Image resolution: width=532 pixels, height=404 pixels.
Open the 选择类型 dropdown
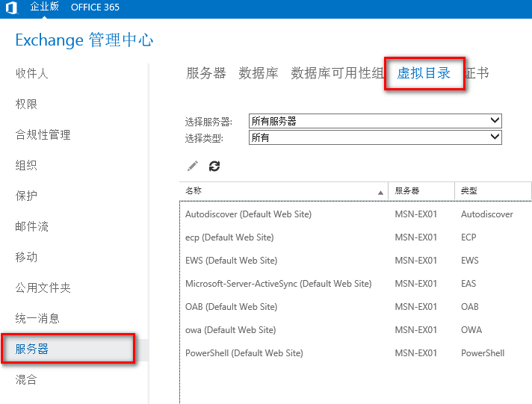(375, 137)
